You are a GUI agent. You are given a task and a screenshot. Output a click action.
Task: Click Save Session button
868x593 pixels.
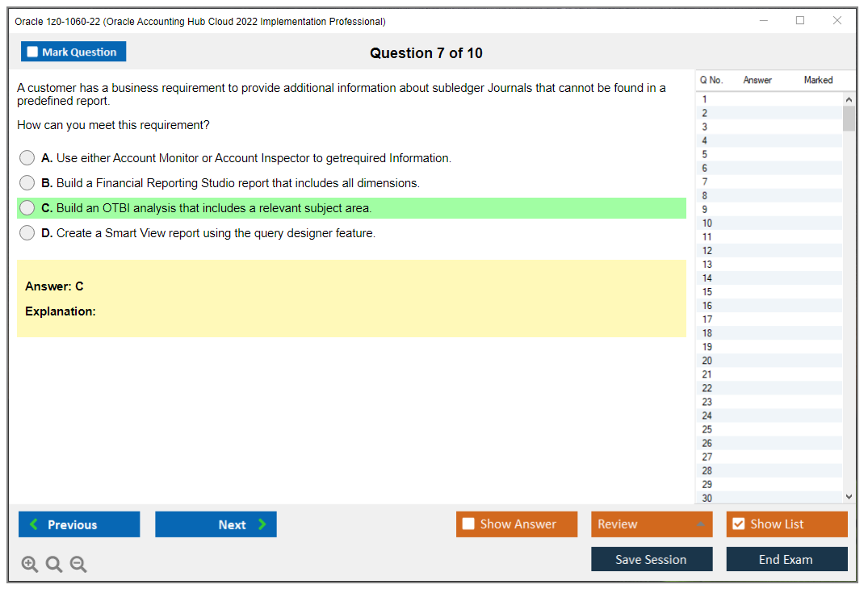pyautogui.click(x=652, y=559)
